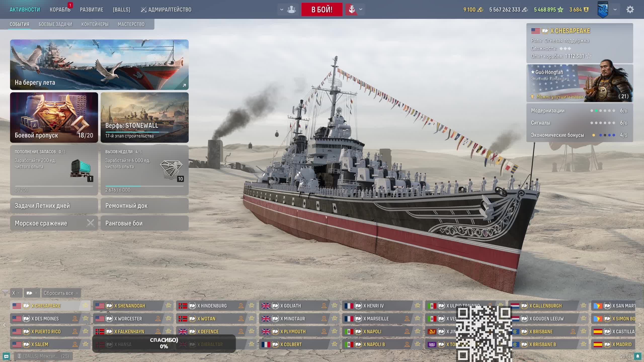Toggle the favorite star on X CHESAPEAKE

(86, 305)
